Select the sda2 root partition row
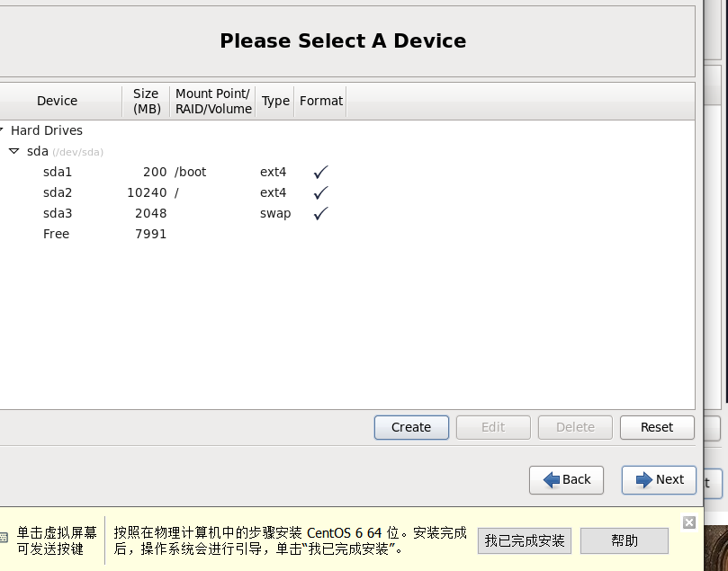This screenshot has height=571, width=728. click(58, 192)
